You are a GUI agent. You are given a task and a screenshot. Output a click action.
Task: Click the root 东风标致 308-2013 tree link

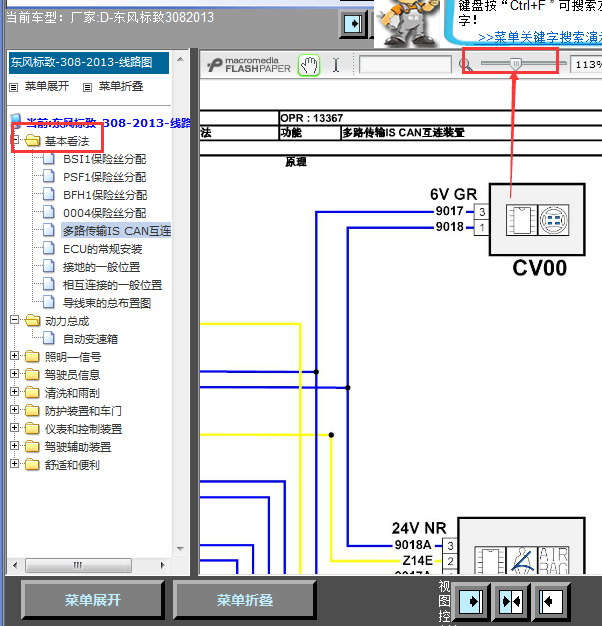click(108, 123)
